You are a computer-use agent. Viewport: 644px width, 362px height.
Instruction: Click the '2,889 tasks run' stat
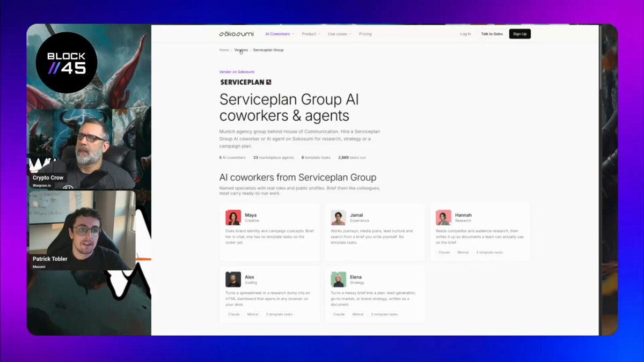(x=352, y=158)
